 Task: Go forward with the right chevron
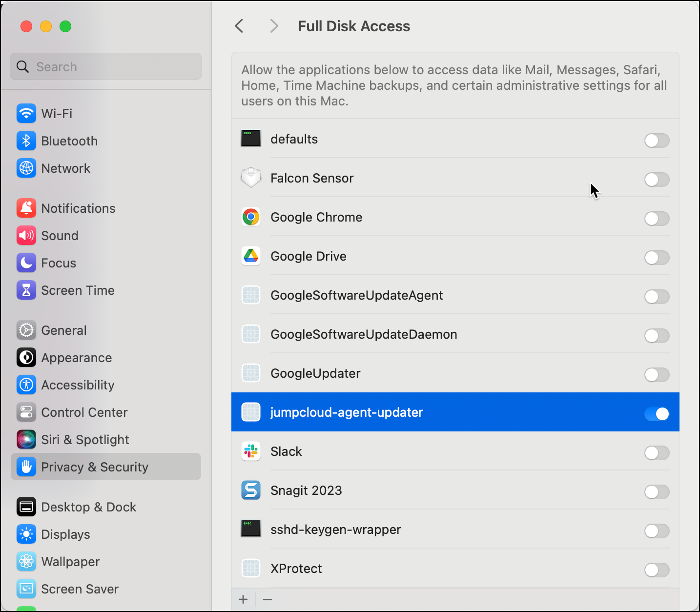(x=274, y=26)
